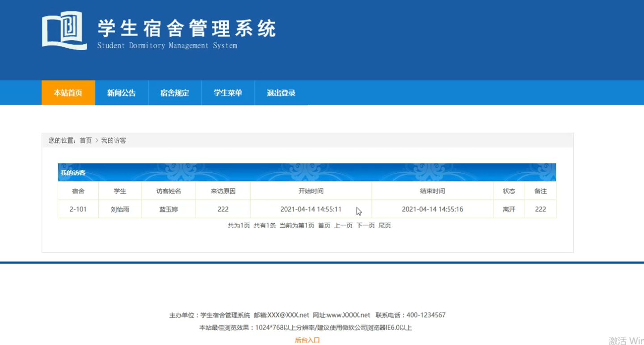Click the 我的访客 panel title
The width and height of the screenshot is (644, 345).
[73, 173]
